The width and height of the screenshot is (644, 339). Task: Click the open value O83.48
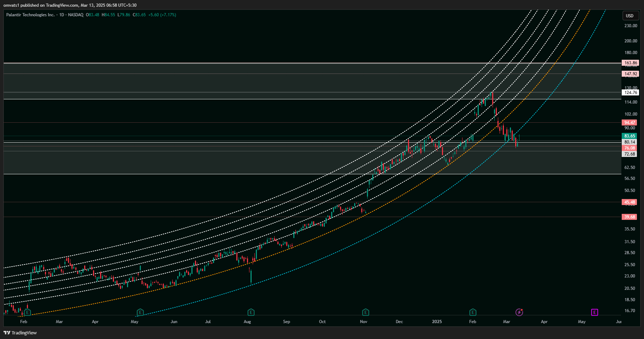93,15
